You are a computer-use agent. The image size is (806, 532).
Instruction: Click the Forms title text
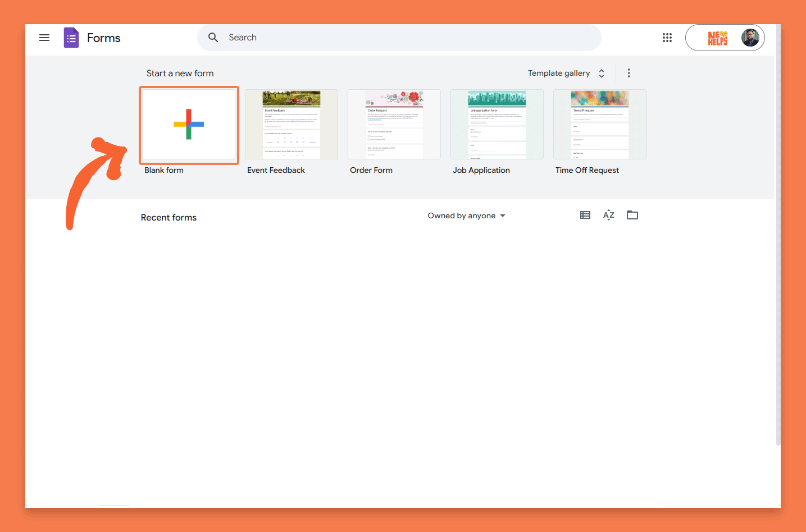tap(104, 38)
